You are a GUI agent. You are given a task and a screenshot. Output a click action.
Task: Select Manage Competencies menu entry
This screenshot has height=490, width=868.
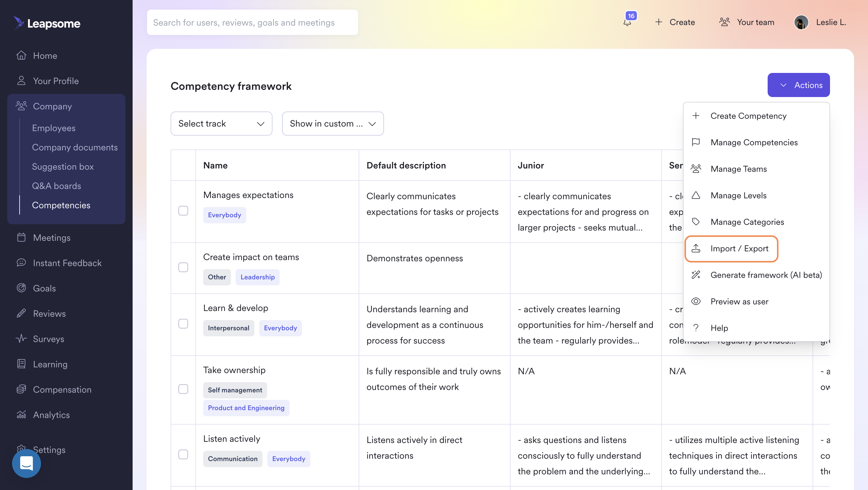(756, 142)
